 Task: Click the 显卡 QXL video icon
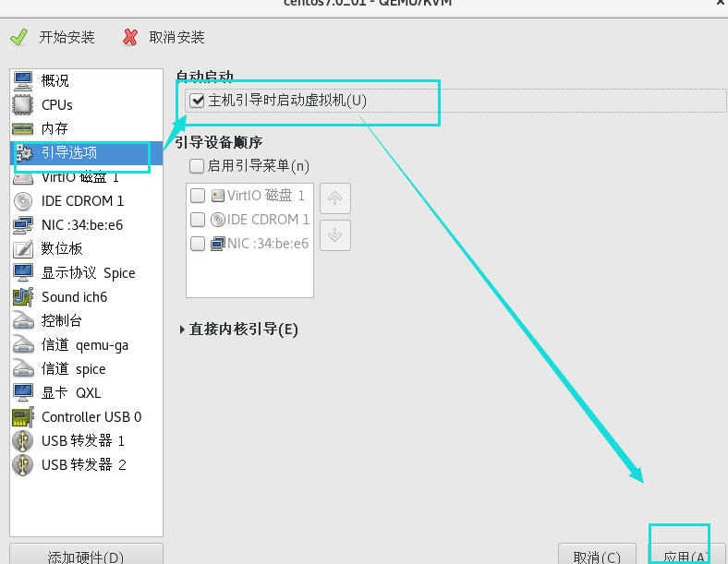pyautogui.click(x=23, y=393)
